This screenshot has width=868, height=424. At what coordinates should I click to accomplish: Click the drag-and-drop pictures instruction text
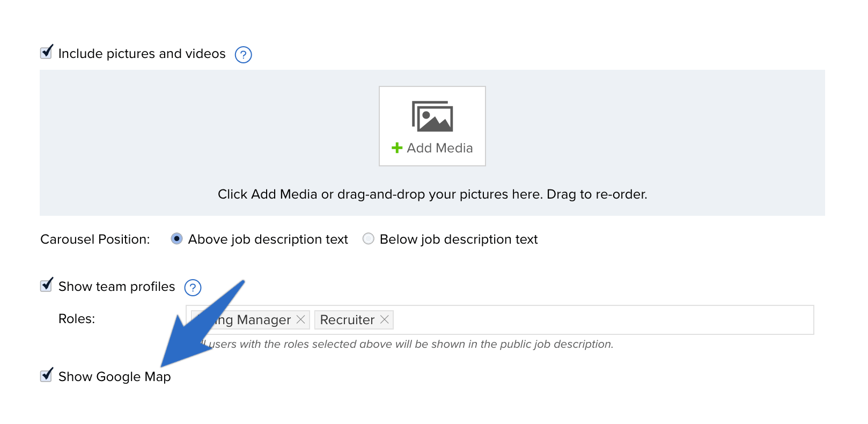tap(432, 194)
